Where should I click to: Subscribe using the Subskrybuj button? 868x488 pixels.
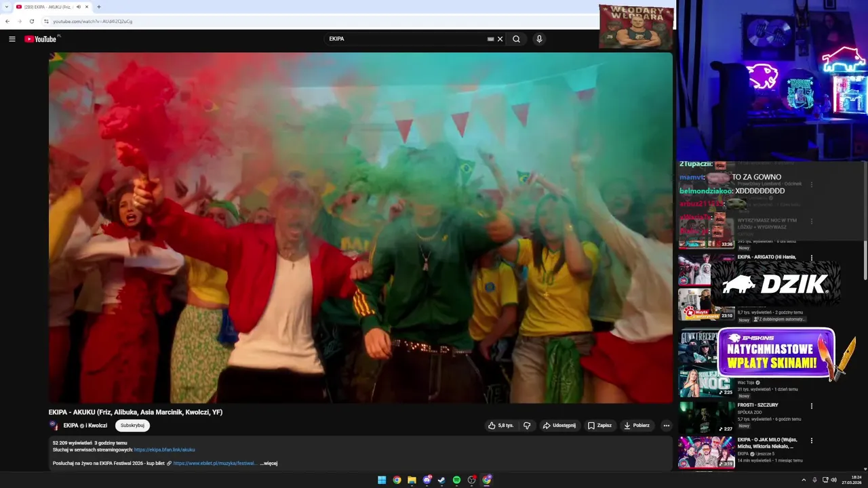(x=132, y=426)
